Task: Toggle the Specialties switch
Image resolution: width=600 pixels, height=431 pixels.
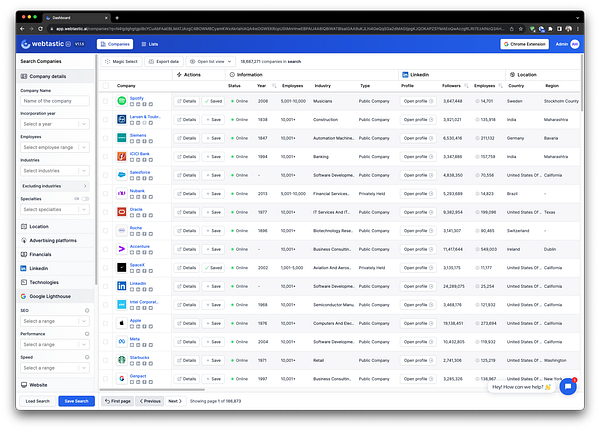Action: click(x=85, y=199)
